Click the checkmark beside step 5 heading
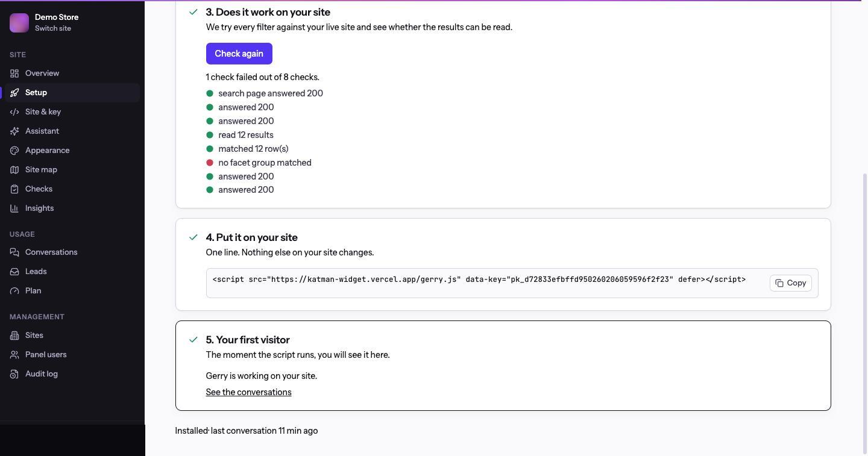Screen dimensions: 868x456 (193, 340)
